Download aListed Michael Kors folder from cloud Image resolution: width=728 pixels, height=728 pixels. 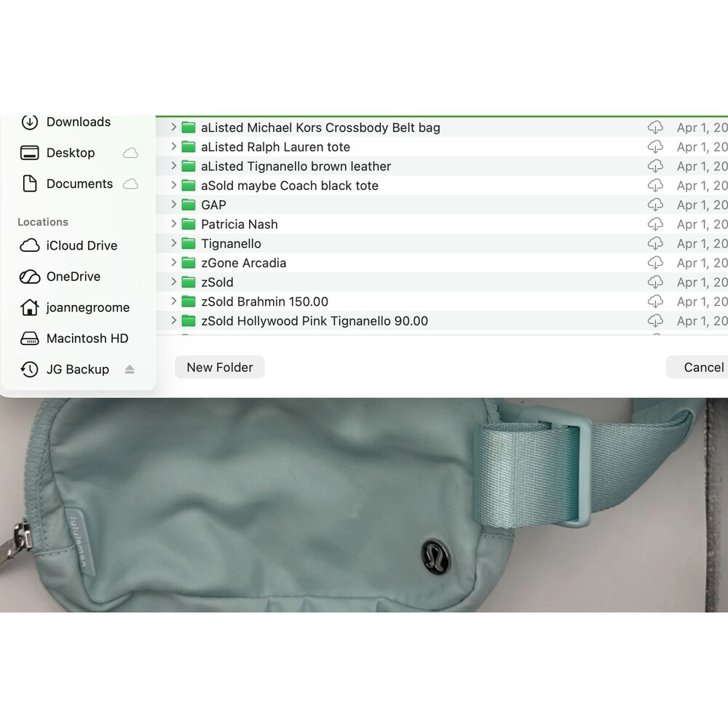coord(655,127)
